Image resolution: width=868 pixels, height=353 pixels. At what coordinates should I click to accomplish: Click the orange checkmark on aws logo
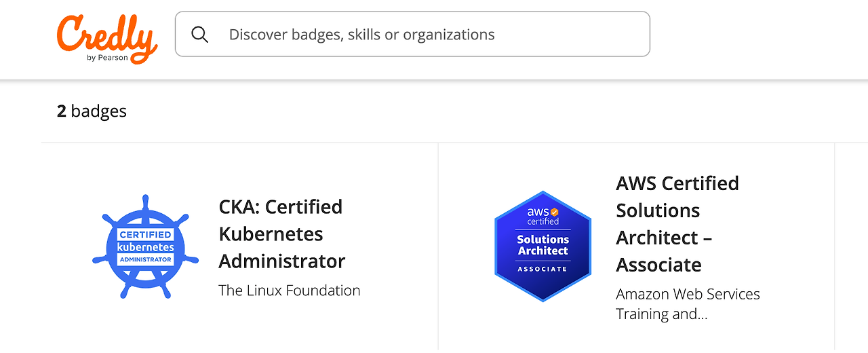[554, 212]
